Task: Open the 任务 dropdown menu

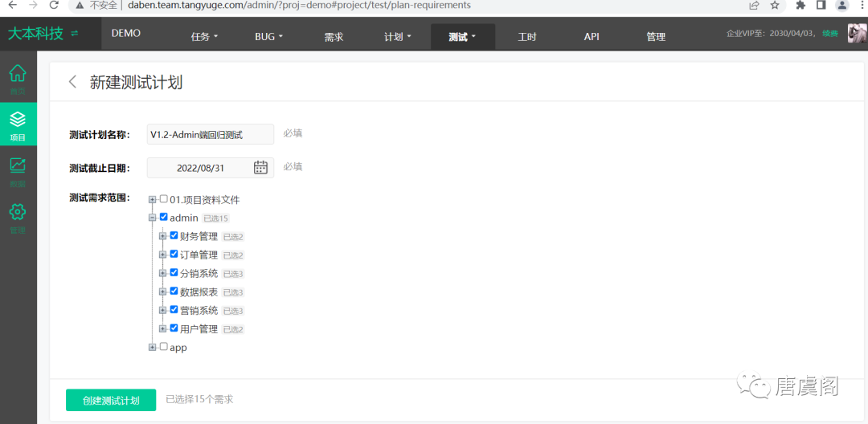Action: click(x=204, y=37)
